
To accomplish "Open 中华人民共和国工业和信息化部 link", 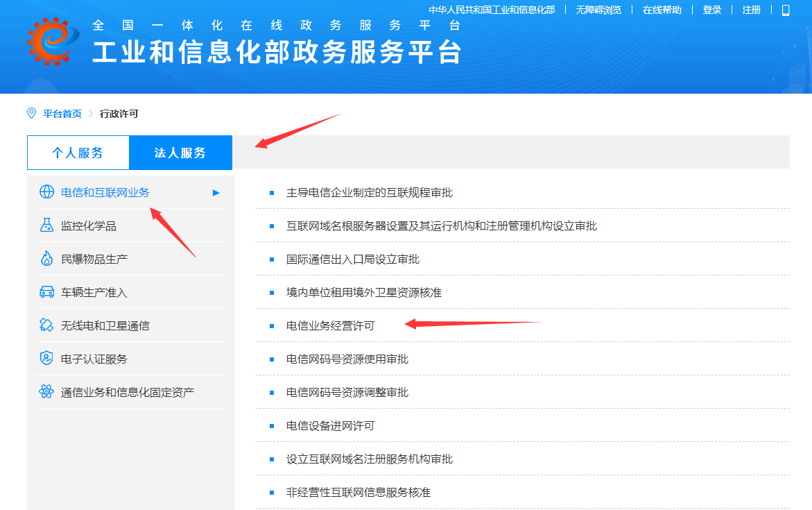I will click(x=492, y=10).
